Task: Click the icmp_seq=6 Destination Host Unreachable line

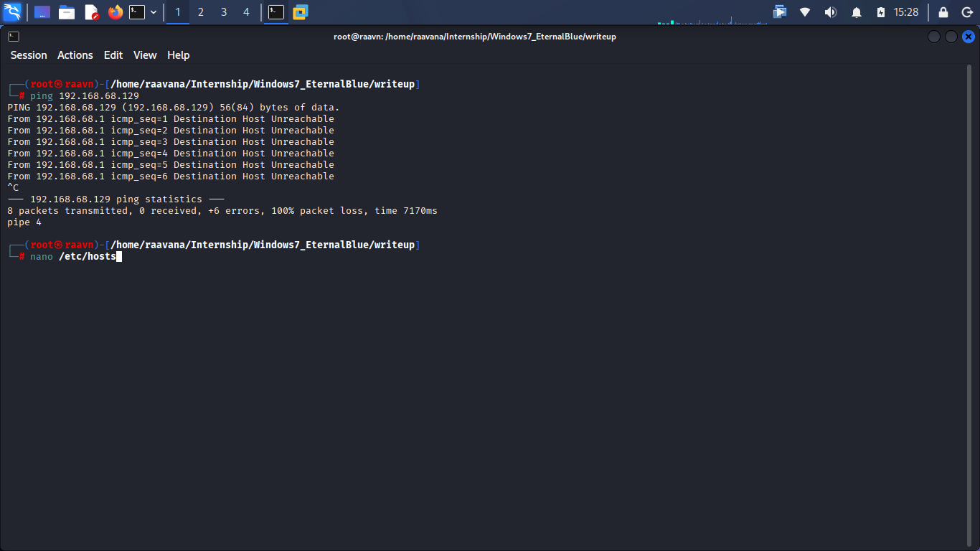Action: point(171,176)
